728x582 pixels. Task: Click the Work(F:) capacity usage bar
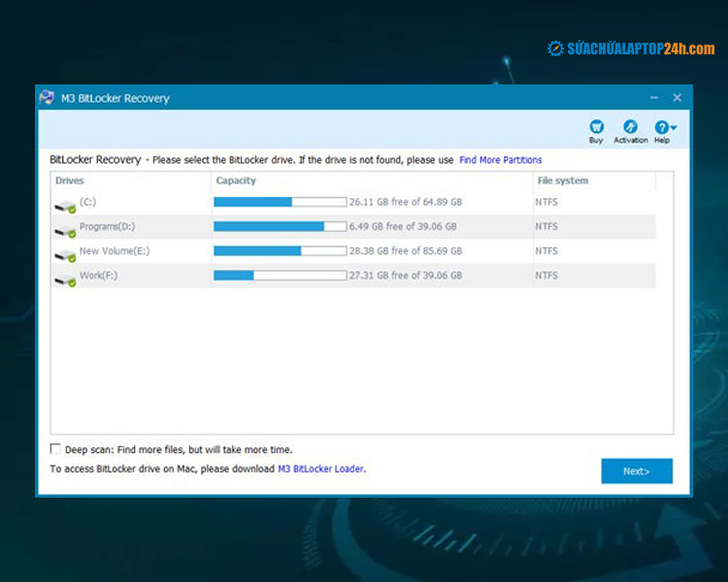pos(280,275)
